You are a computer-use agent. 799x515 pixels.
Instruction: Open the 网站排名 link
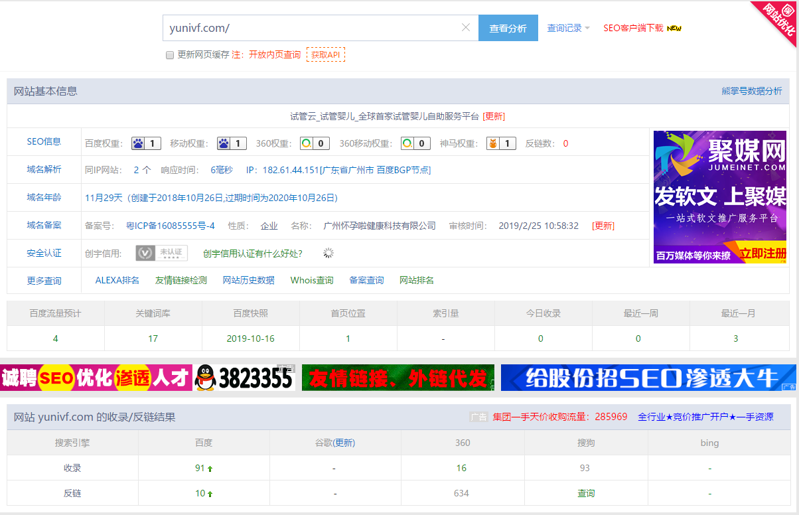point(416,280)
